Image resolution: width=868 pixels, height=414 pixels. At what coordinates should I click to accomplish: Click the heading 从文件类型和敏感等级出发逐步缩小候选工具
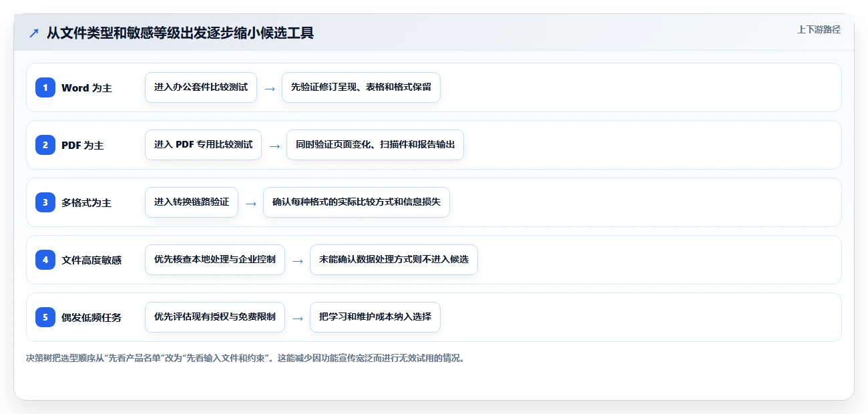click(x=180, y=33)
